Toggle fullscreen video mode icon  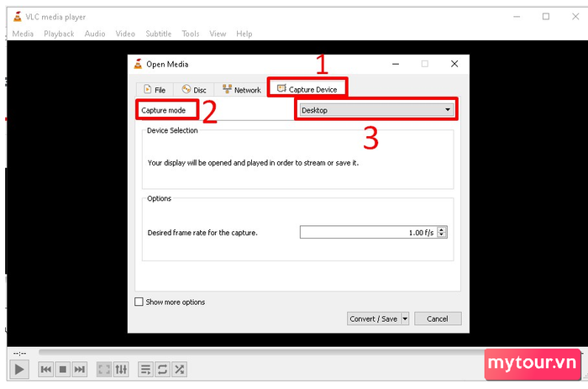point(104,369)
